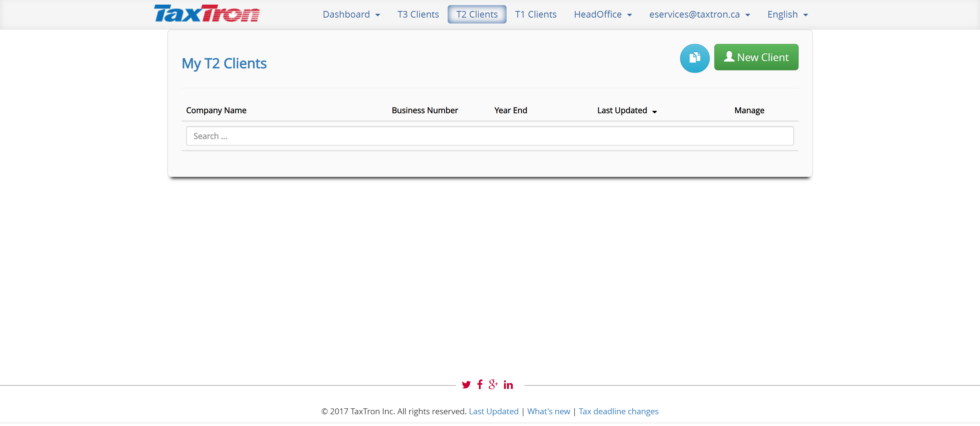Sort by Company Name column header
The image size is (980, 426).
click(216, 110)
